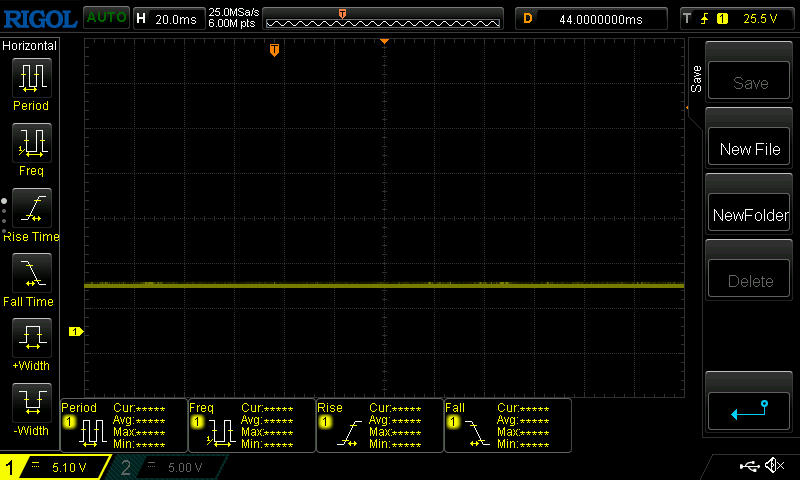Click the rising edge trigger icon
The height and width of the screenshot is (480, 800).
pos(705,19)
